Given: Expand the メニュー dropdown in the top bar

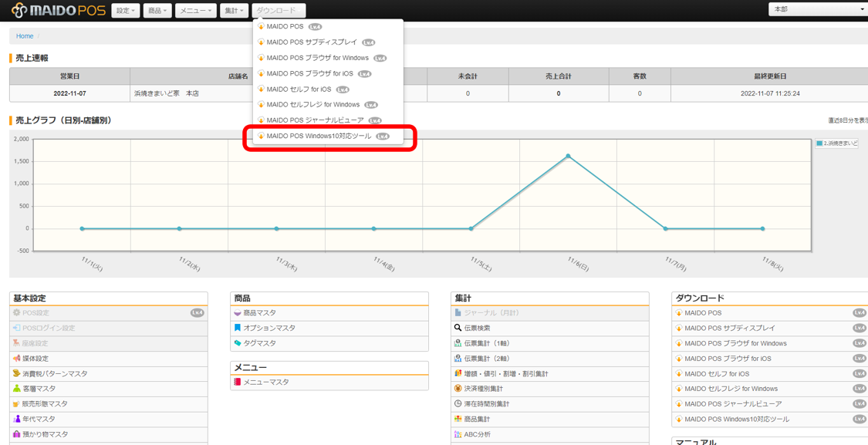Looking at the screenshot, I should pos(196,11).
